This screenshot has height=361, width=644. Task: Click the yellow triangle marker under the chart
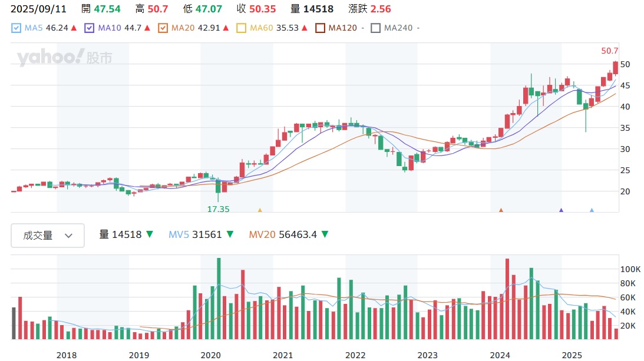[260, 210]
